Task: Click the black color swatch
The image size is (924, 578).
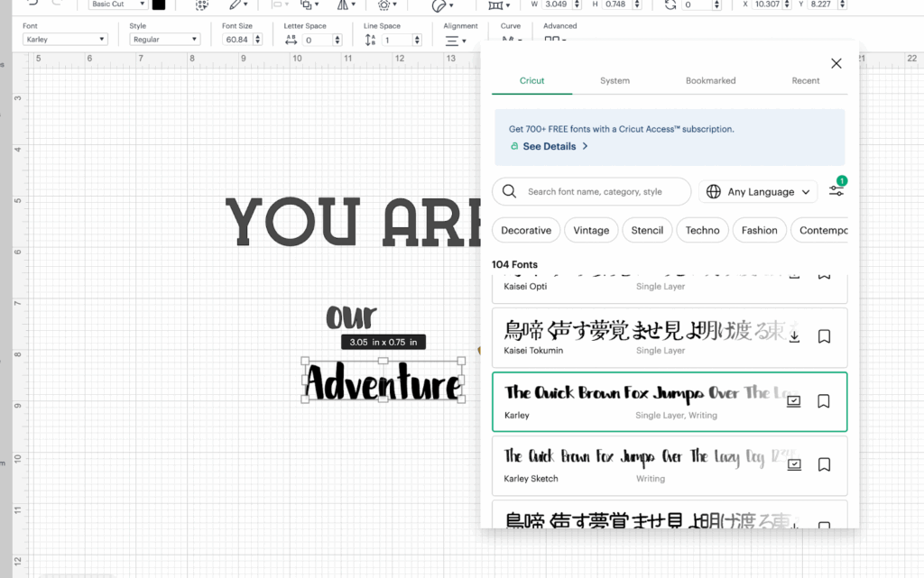Action: tap(159, 5)
